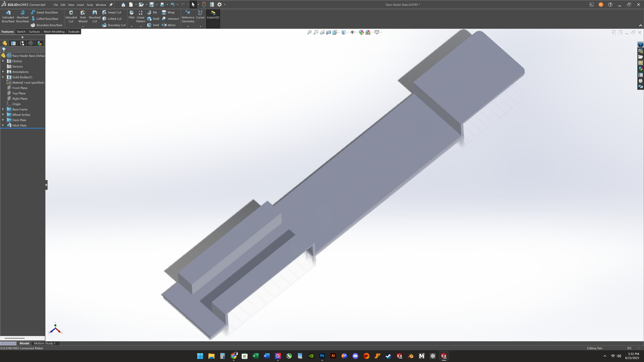The width and height of the screenshot is (644, 362).
Task: Select the Draft tool
Action: pos(153,19)
